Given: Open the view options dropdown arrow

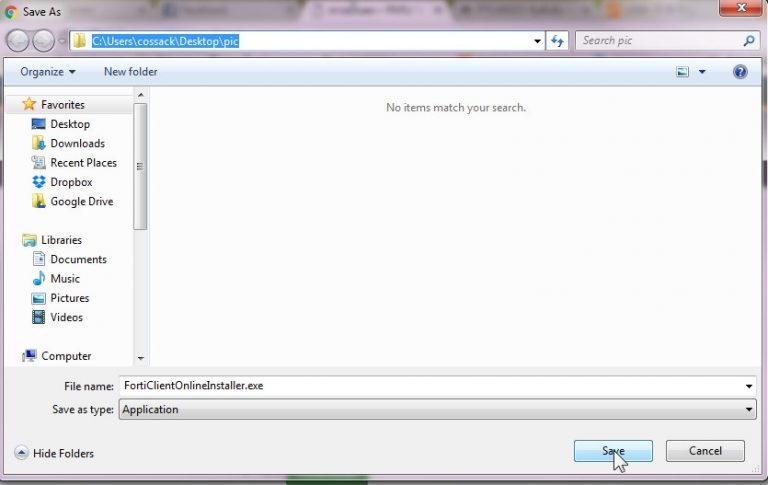Looking at the screenshot, I should pos(702,72).
